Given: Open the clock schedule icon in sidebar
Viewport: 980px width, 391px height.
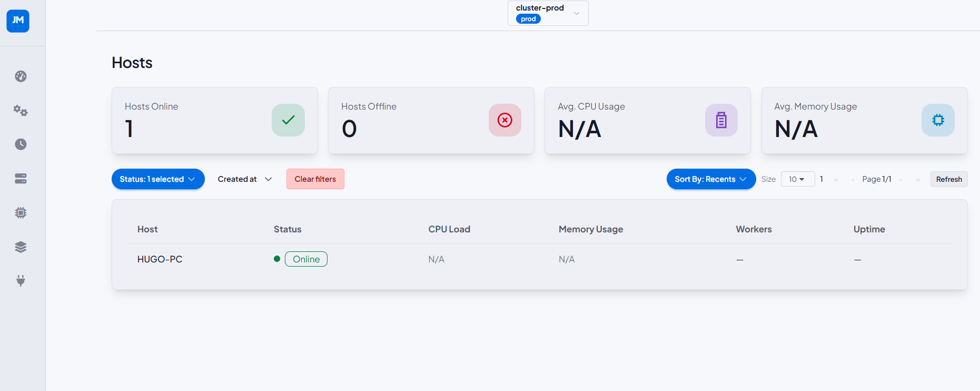Looking at the screenshot, I should [21, 144].
